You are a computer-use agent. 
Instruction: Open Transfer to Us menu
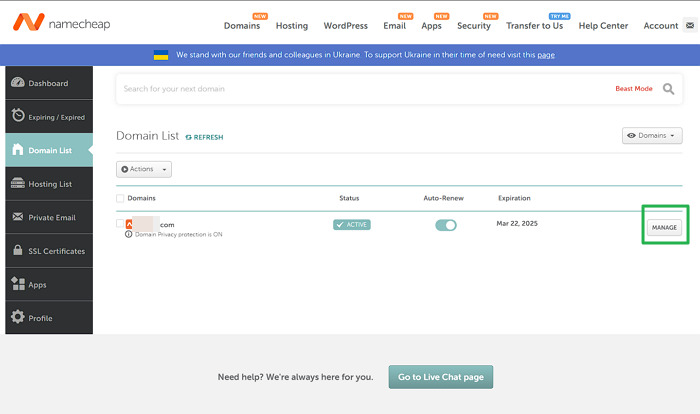534,26
